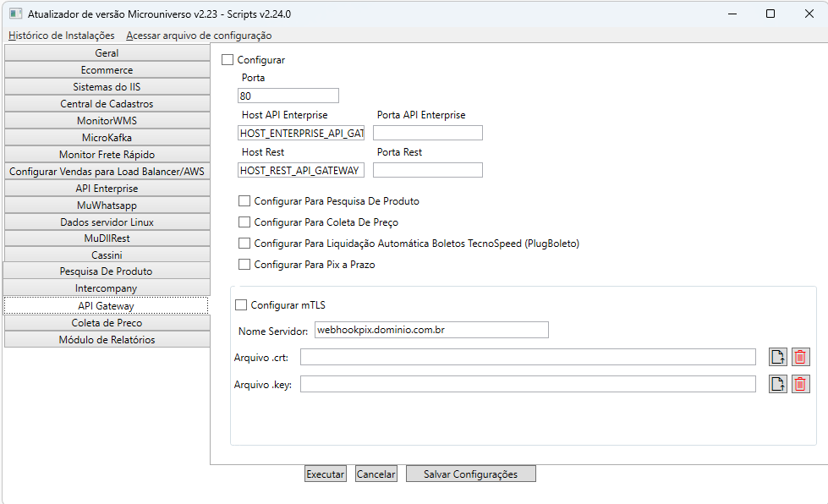Open the Coleta de Preco tab
Viewport: 828px width, 504px height.
[x=107, y=323]
